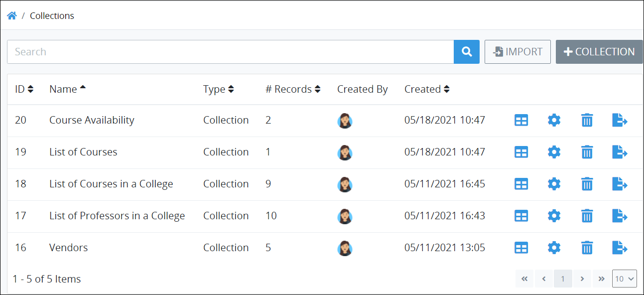
Task: Jump to last page of results
Action: 601,279
